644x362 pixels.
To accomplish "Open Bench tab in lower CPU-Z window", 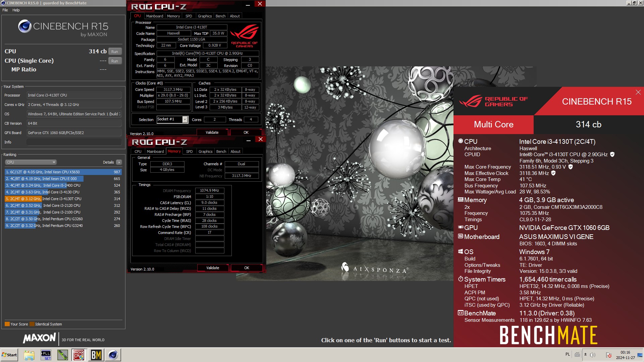I will (x=221, y=152).
